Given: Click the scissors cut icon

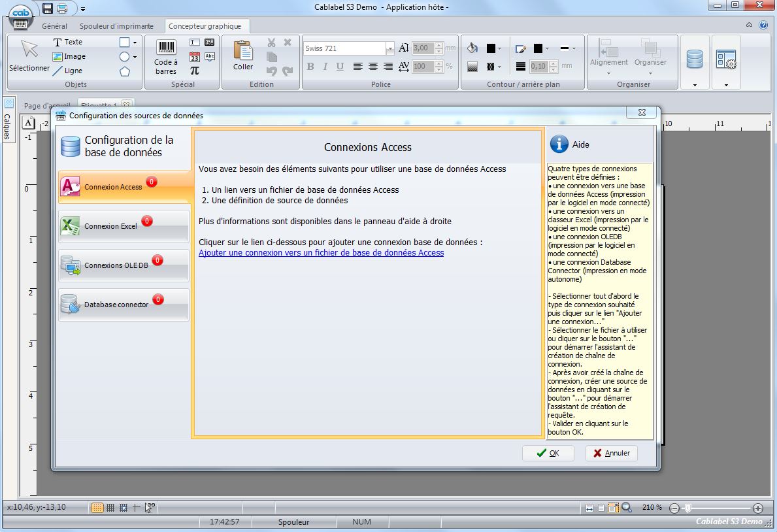Looking at the screenshot, I should 272,42.
